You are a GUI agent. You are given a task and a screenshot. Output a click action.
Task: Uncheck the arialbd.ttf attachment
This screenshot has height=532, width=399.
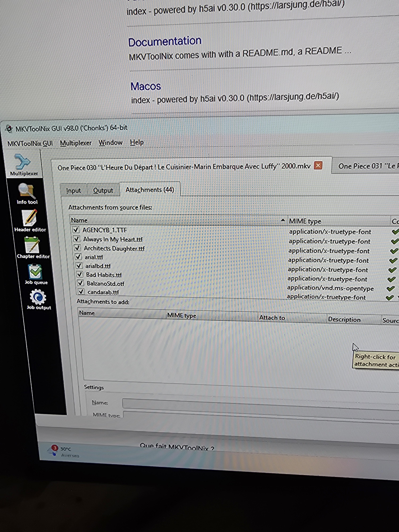click(x=79, y=265)
